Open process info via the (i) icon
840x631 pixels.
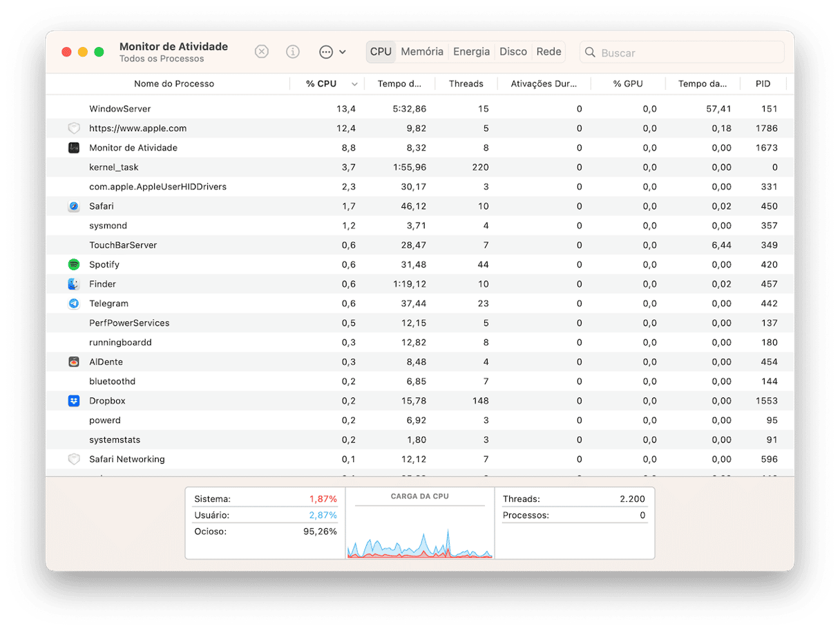click(x=293, y=52)
